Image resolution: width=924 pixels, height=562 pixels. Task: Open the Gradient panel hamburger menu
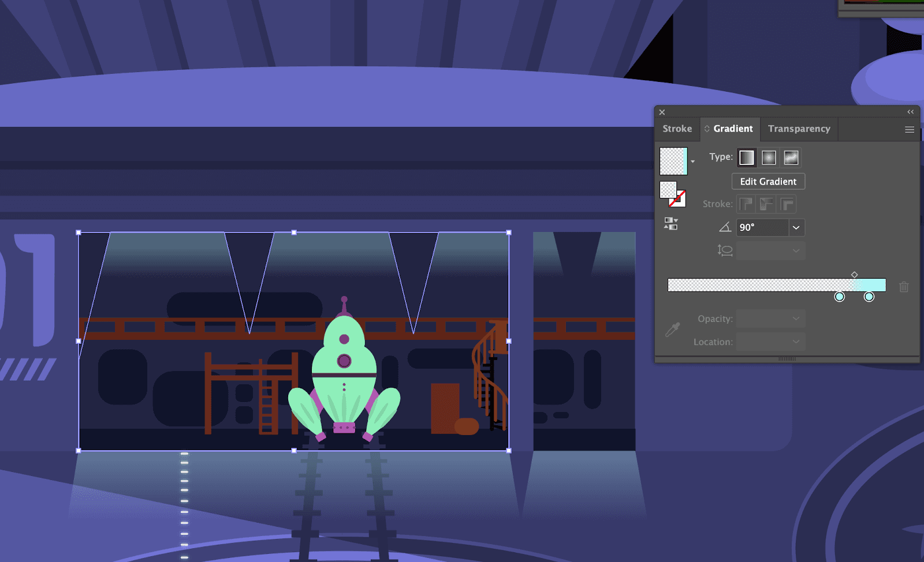point(909,129)
